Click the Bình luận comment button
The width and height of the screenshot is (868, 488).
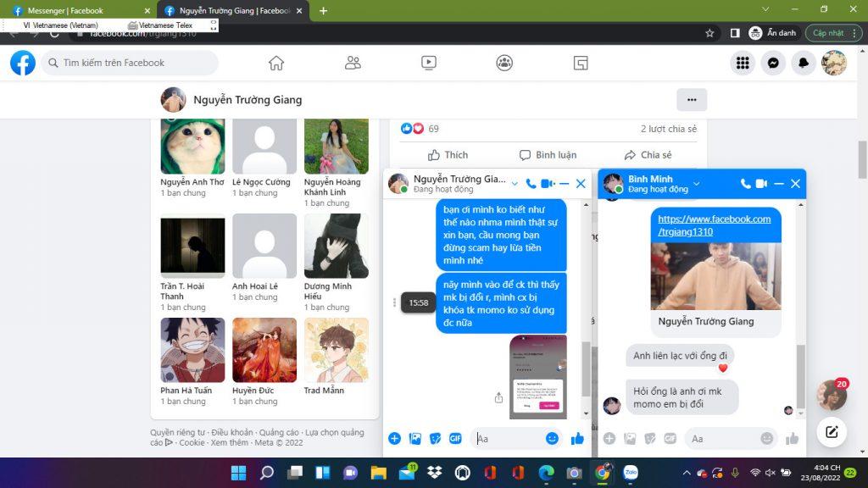point(548,155)
